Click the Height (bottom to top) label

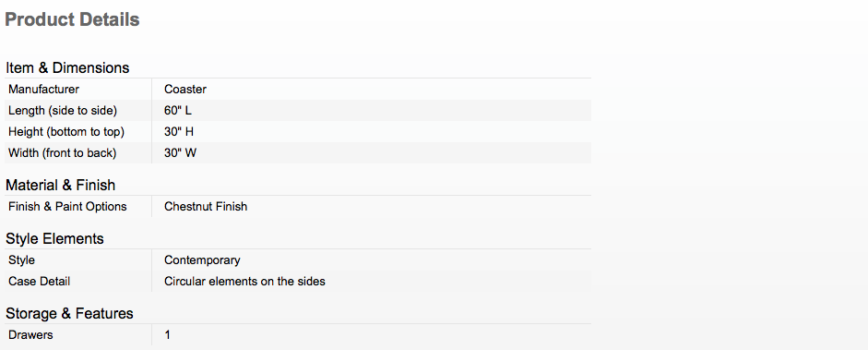click(66, 132)
